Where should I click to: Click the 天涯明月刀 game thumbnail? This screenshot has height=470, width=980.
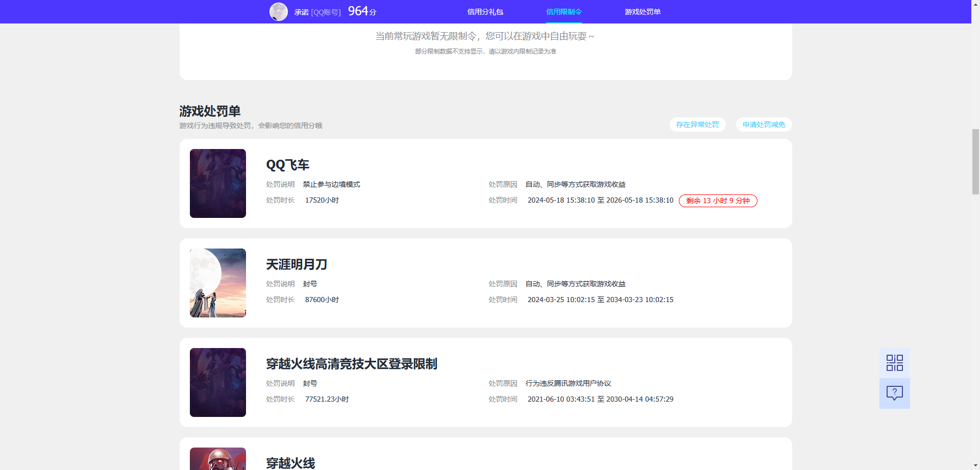pyautogui.click(x=218, y=283)
